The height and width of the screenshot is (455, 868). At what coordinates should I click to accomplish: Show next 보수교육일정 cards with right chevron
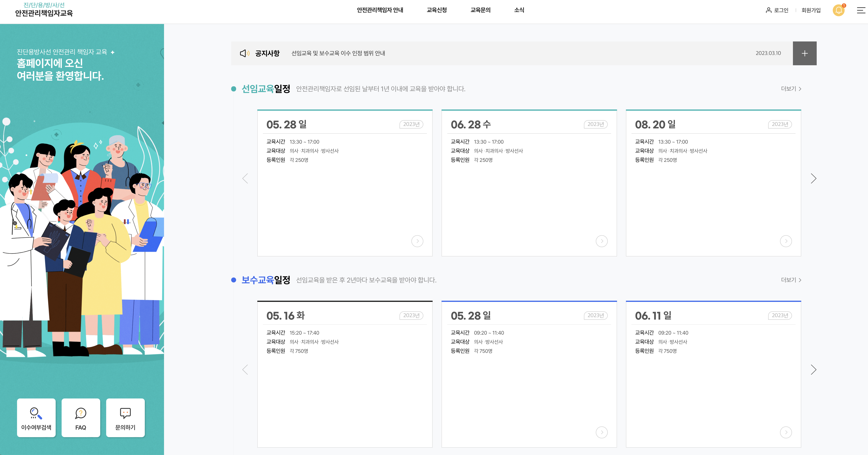[813, 370]
